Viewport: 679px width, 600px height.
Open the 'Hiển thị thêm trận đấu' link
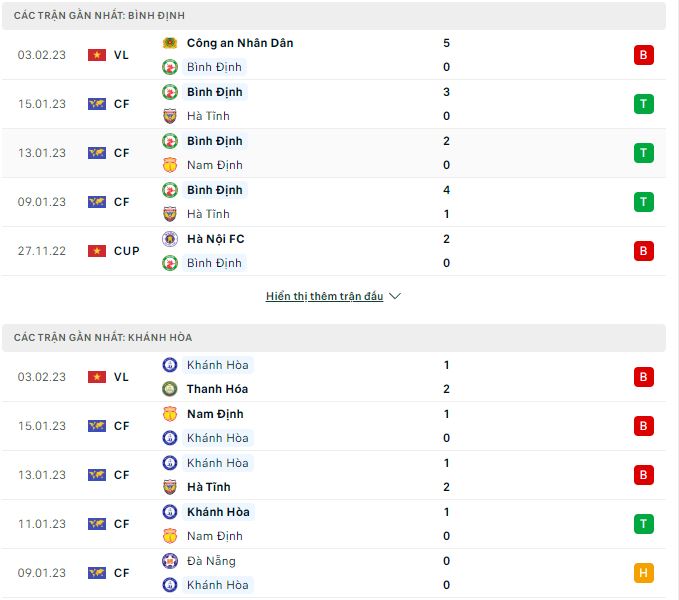[324, 297]
